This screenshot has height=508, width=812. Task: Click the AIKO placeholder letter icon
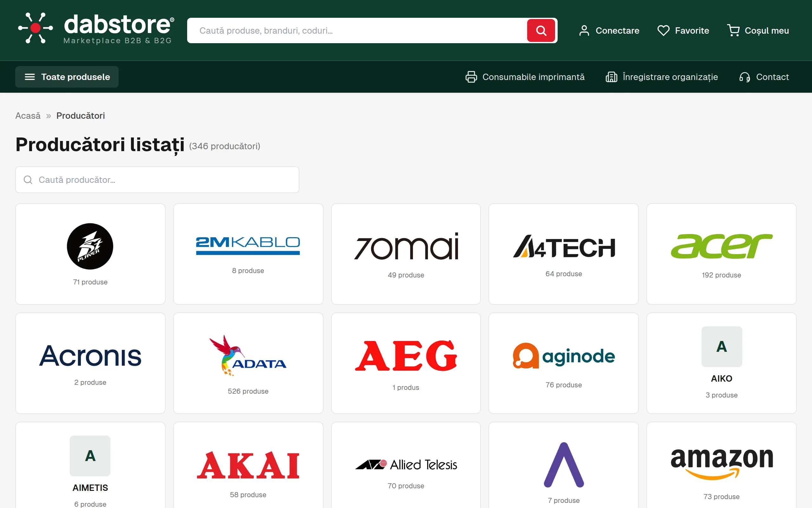(722, 346)
